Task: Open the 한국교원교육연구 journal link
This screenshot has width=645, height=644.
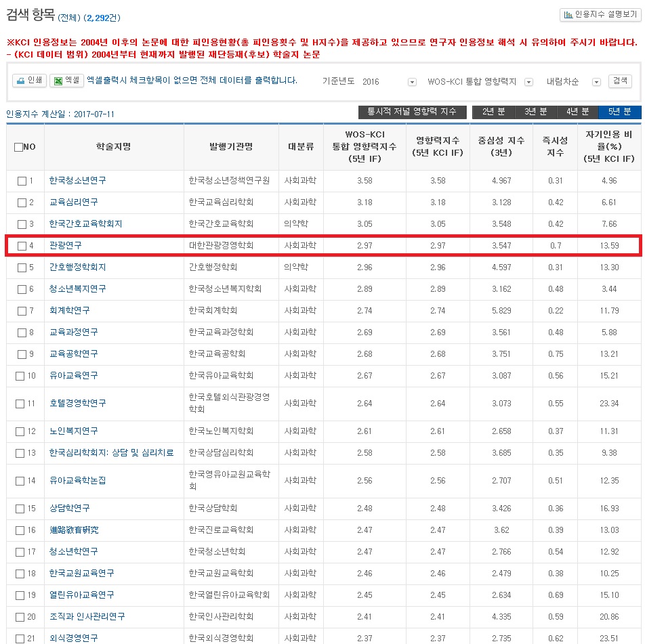Action: pyautogui.click(x=81, y=574)
